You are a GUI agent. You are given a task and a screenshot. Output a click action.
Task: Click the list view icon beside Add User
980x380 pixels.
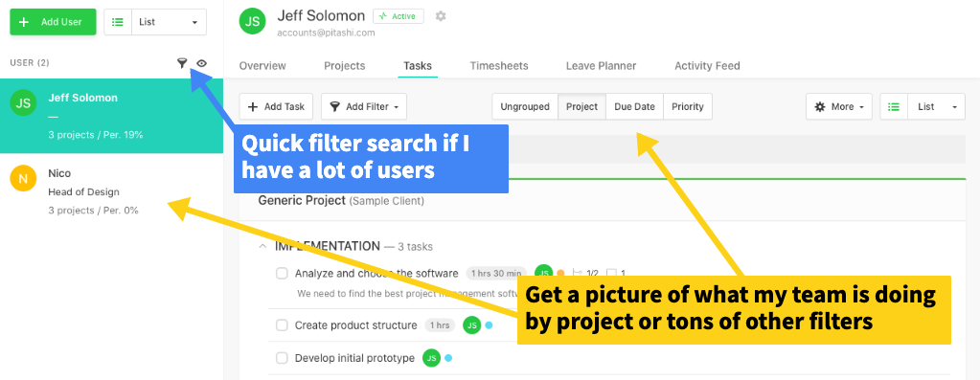click(x=118, y=22)
